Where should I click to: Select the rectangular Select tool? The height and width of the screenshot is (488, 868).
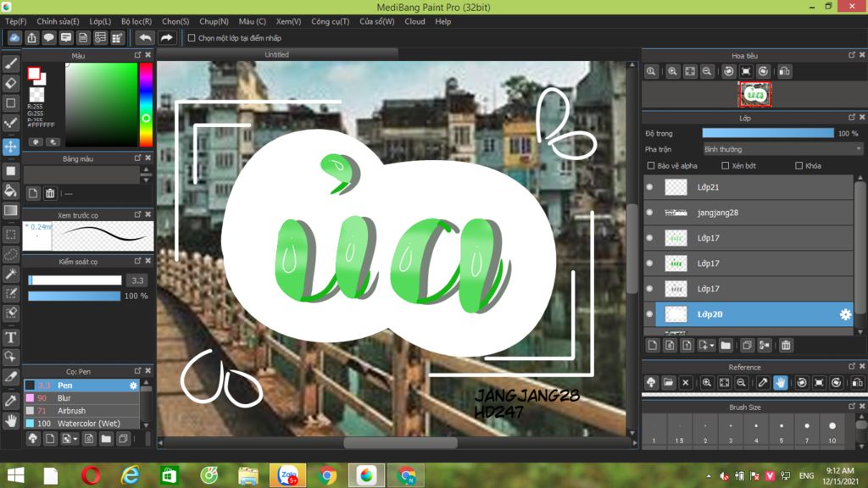[x=10, y=235]
